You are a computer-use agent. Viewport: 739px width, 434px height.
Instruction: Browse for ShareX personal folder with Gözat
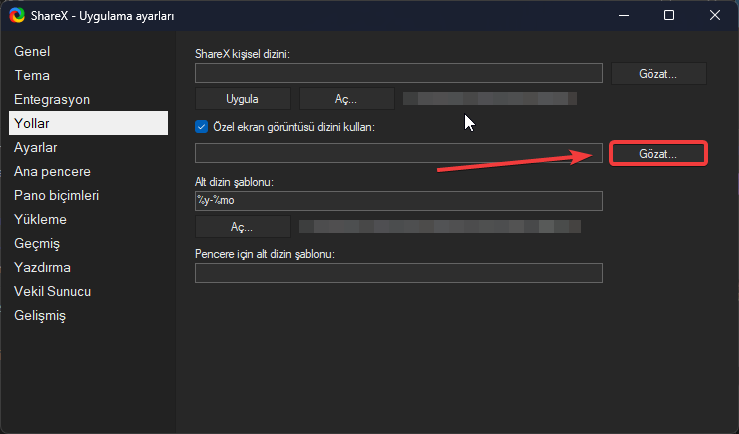click(658, 74)
